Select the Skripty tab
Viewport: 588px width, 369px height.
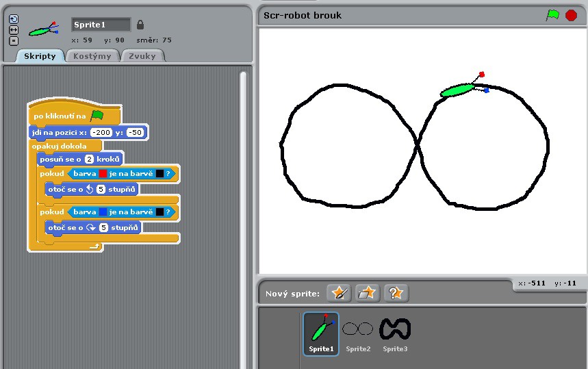click(x=40, y=56)
